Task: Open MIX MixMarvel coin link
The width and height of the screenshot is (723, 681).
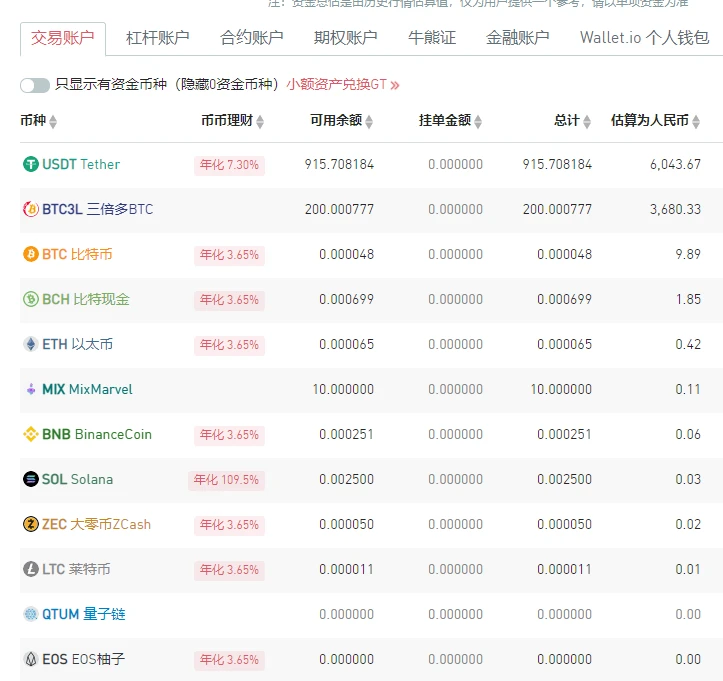Action: click(x=88, y=389)
